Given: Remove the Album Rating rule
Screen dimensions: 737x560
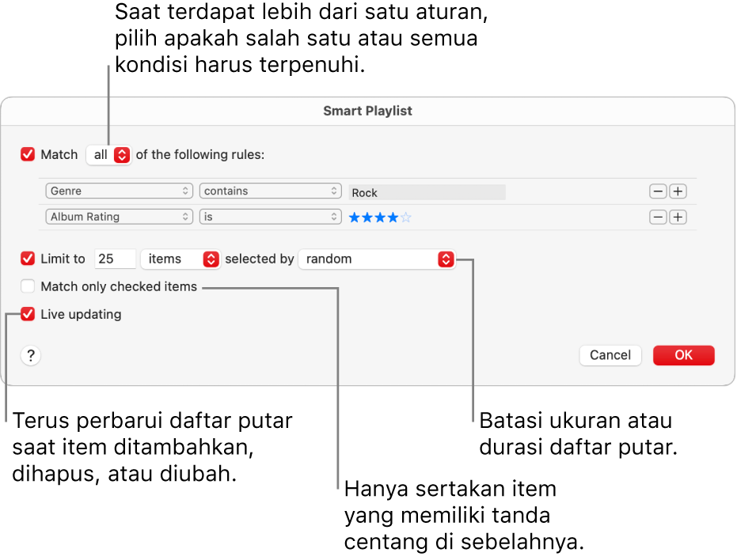Looking at the screenshot, I should click(658, 217).
